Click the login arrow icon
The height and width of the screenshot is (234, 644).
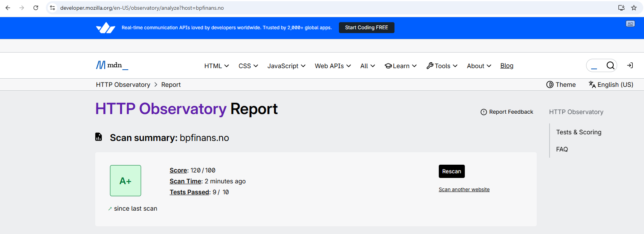[x=630, y=65]
